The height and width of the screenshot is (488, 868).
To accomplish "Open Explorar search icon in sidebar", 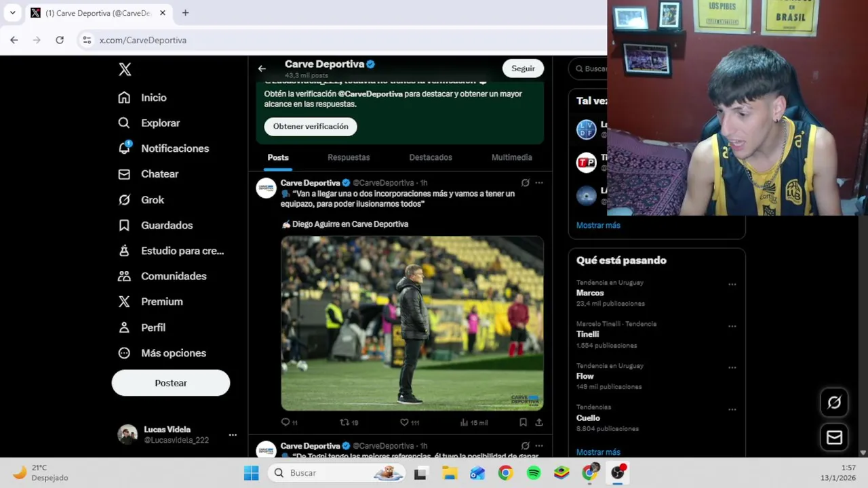I will coord(124,123).
